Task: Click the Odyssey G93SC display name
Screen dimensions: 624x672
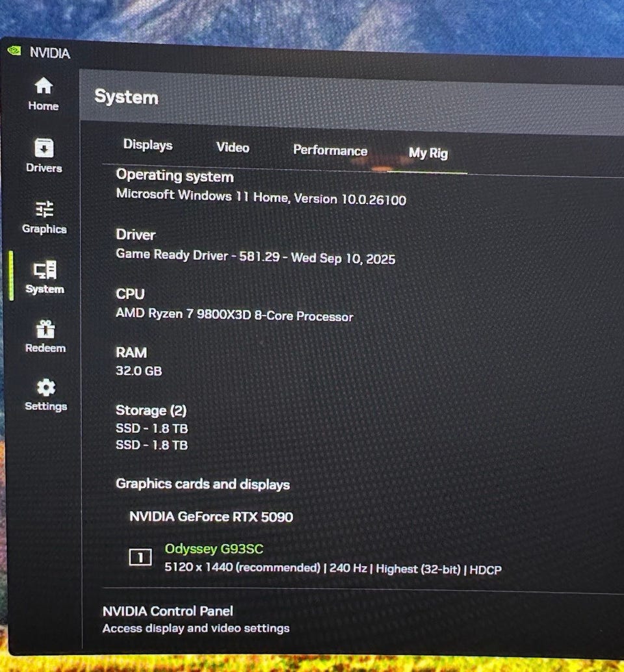Action: pos(214,549)
